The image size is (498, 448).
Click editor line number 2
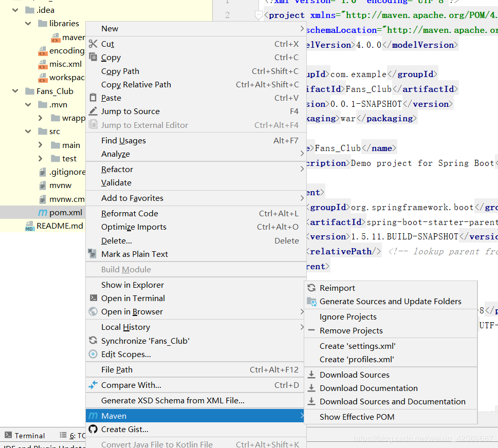coord(227,15)
